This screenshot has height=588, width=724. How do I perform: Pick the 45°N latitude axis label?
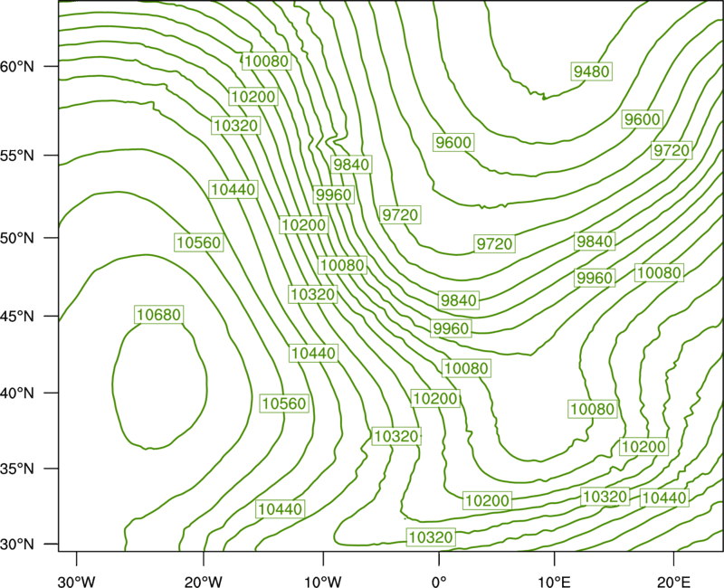click(17, 316)
